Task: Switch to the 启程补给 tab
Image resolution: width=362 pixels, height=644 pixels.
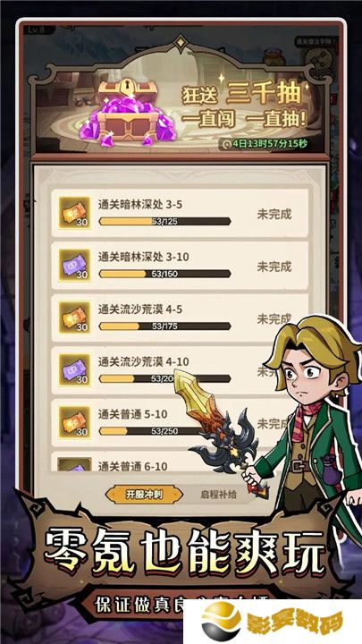Action: click(x=218, y=494)
